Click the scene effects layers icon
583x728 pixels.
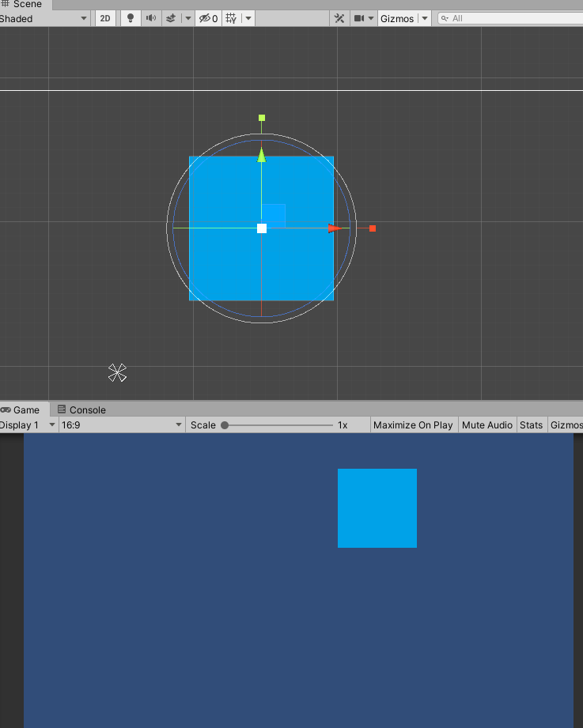[170, 18]
